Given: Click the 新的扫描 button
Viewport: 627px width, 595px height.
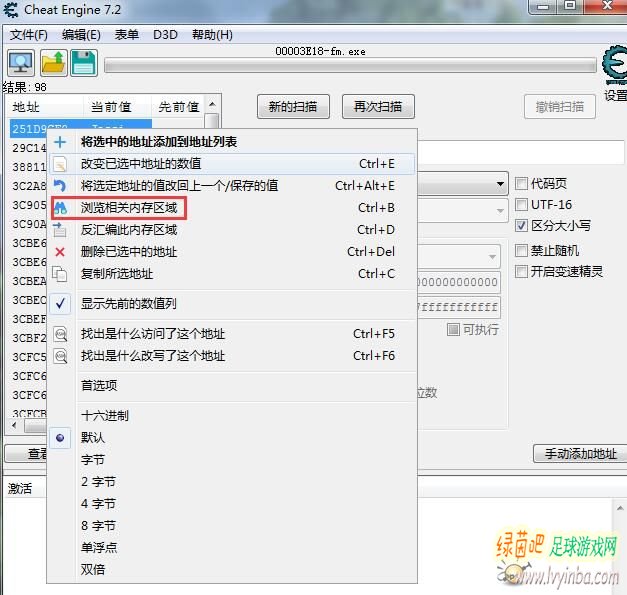Looking at the screenshot, I should click(293, 107).
